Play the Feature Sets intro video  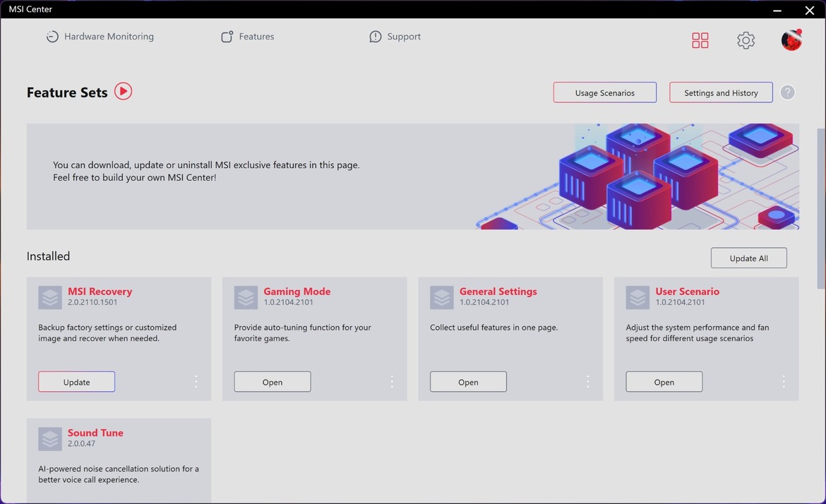coord(124,91)
